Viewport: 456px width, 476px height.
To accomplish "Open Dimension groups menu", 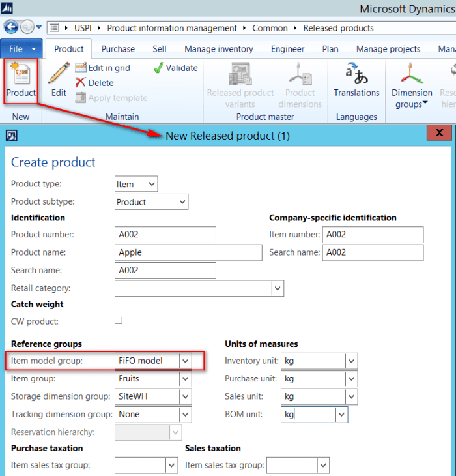I will tap(412, 85).
